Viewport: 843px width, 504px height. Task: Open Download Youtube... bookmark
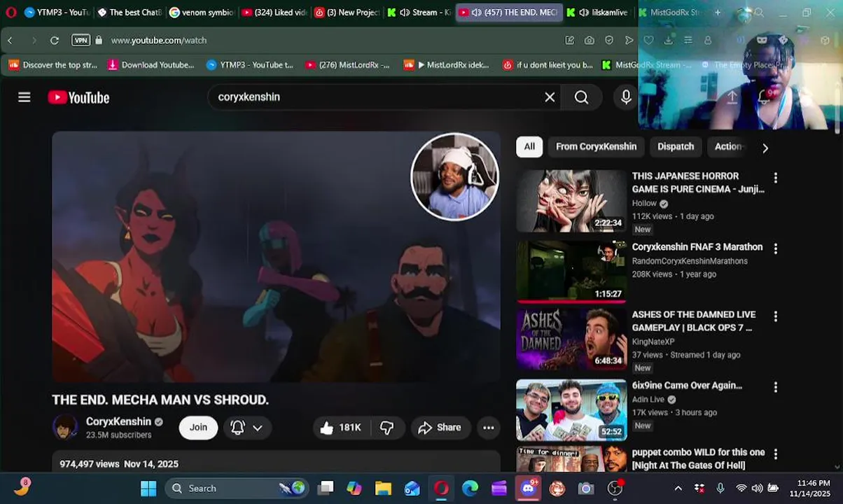pyautogui.click(x=151, y=65)
